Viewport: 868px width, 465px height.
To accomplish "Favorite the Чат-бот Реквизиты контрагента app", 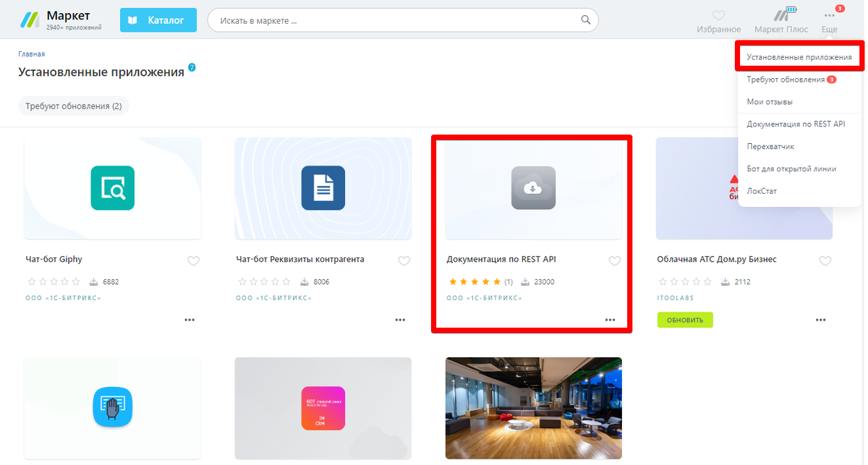I will [x=404, y=261].
